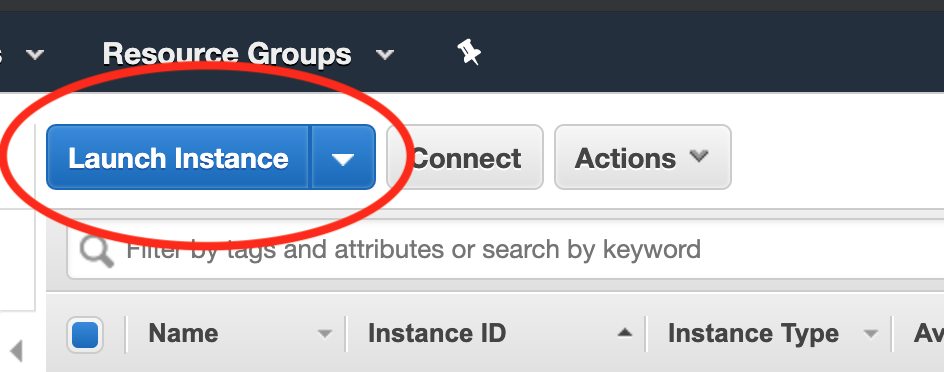Open the Resource Groups menu
Screen dimensions: 944x372
point(227,54)
